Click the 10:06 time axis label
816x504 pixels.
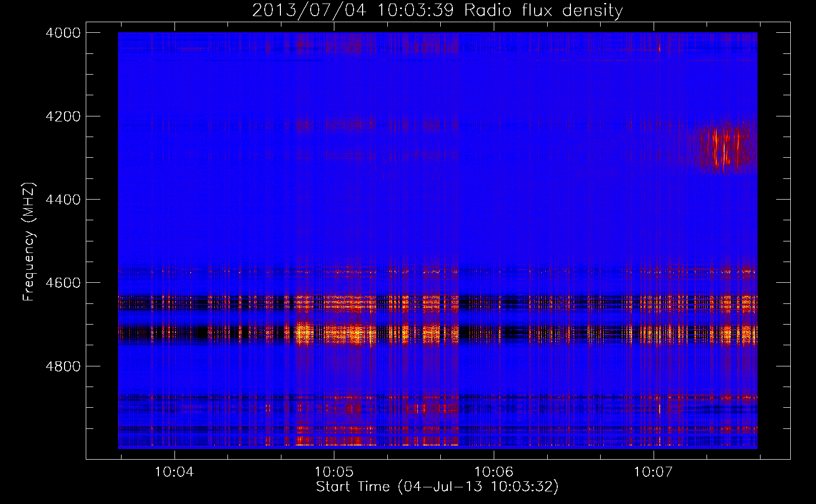494,472
